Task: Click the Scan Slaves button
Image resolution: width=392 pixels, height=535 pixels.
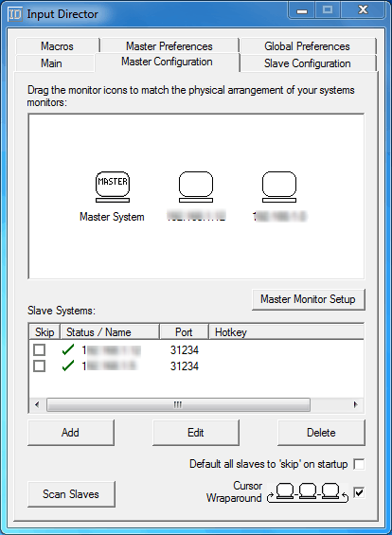Action: 71,494
